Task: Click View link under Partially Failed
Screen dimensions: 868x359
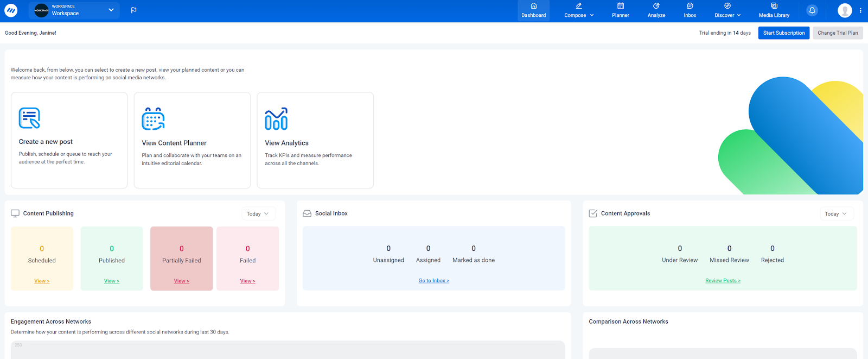Action: point(182,281)
